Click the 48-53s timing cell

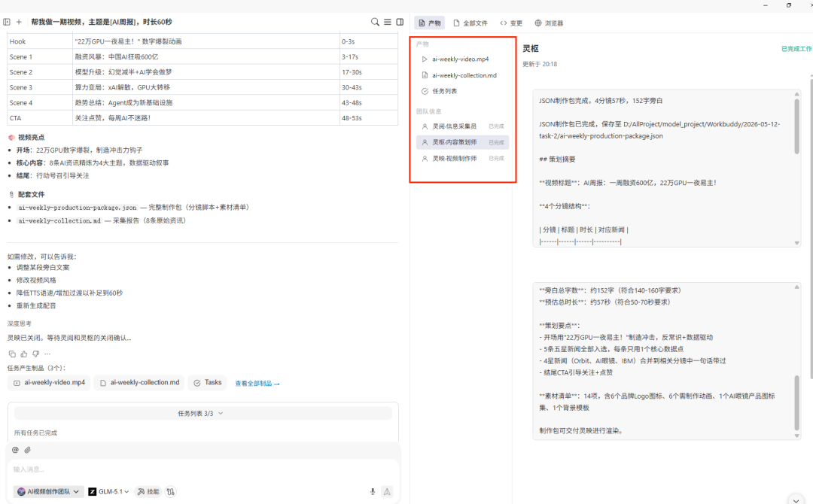click(369, 118)
